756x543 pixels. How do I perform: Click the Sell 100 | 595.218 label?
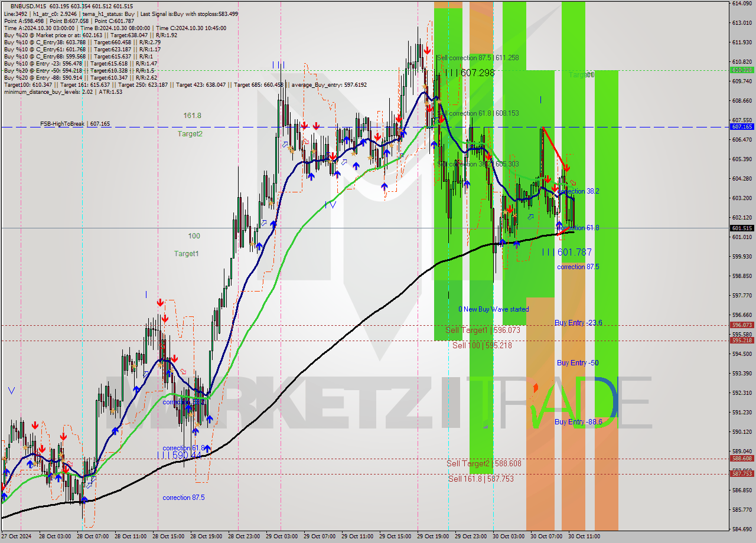pyautogui.click(x=482, y=345)
